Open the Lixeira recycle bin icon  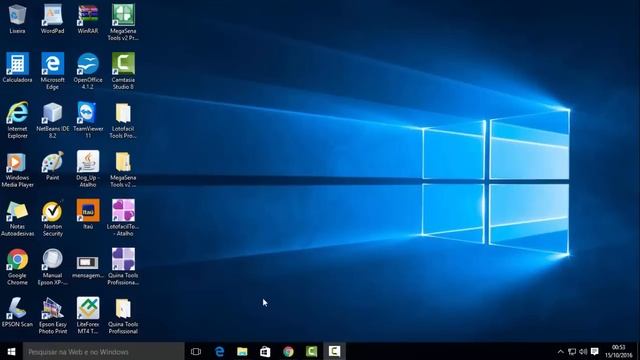coord(17,15)
